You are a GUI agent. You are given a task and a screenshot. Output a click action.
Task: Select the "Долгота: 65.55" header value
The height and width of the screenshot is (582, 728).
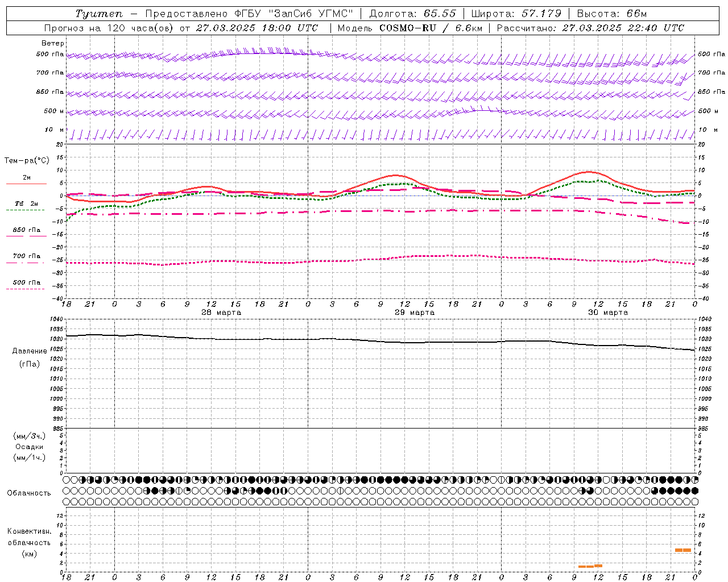(x=412, y=14)
